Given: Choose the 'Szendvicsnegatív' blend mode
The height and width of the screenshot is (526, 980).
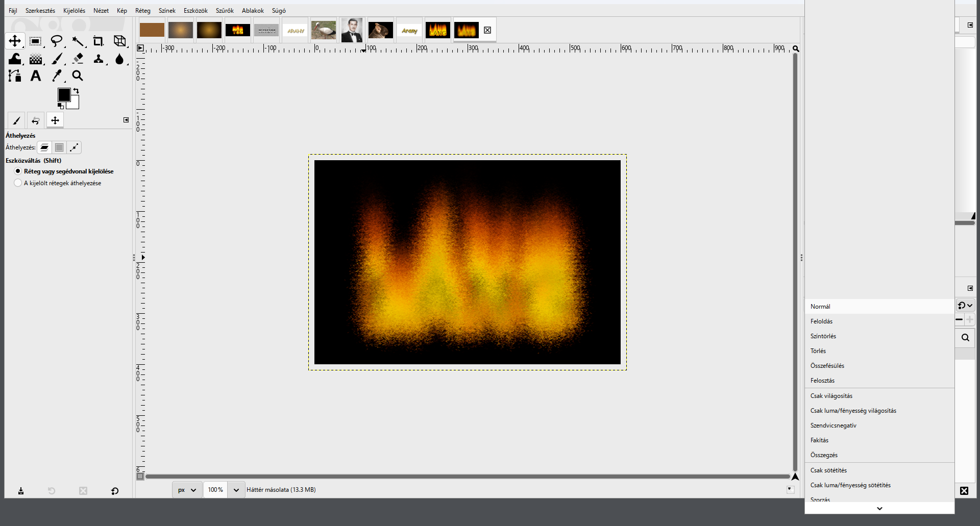Looking at the screenshot, I should click(879, 425).
